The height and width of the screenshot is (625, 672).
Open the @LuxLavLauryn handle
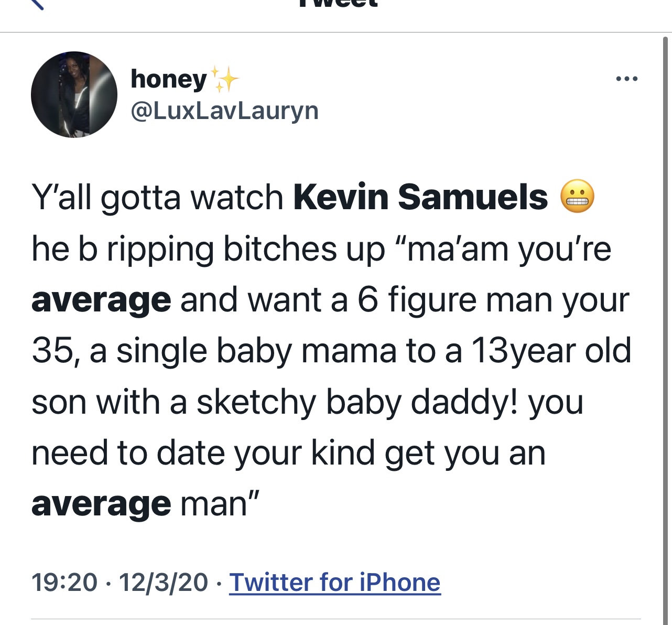(224, 111)
